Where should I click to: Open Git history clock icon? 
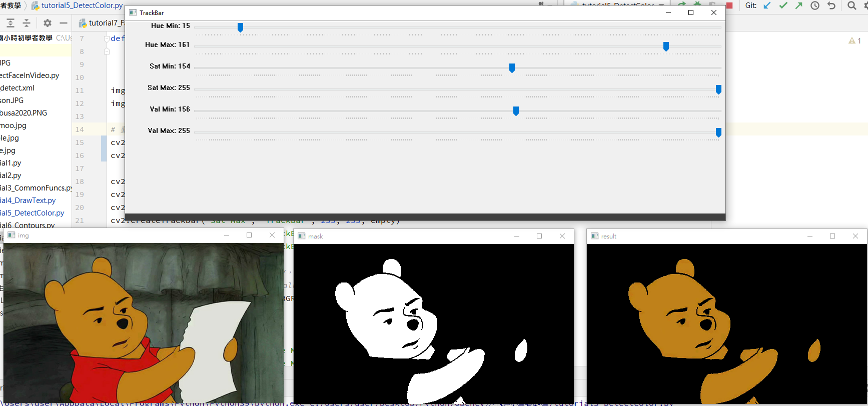(815, 5)
